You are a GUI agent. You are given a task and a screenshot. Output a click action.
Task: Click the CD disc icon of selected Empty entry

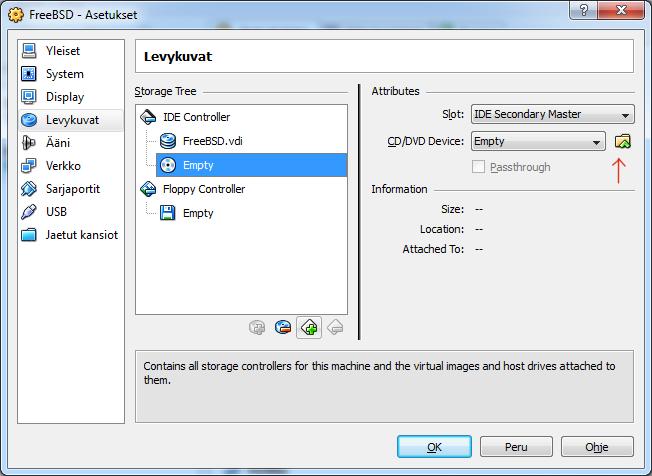168,165
